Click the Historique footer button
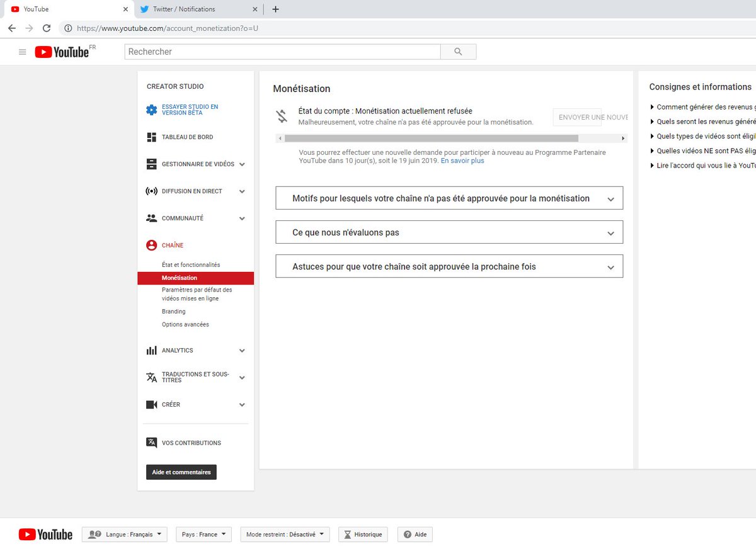Image resolution: width=756 pixels, height=549 pixels. [363, 535]
